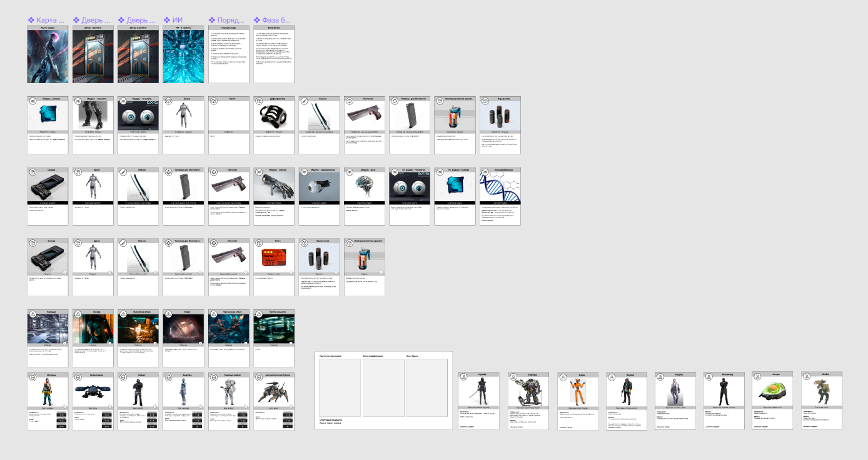Click the Автоматическая турель card title

click(277, 375)
